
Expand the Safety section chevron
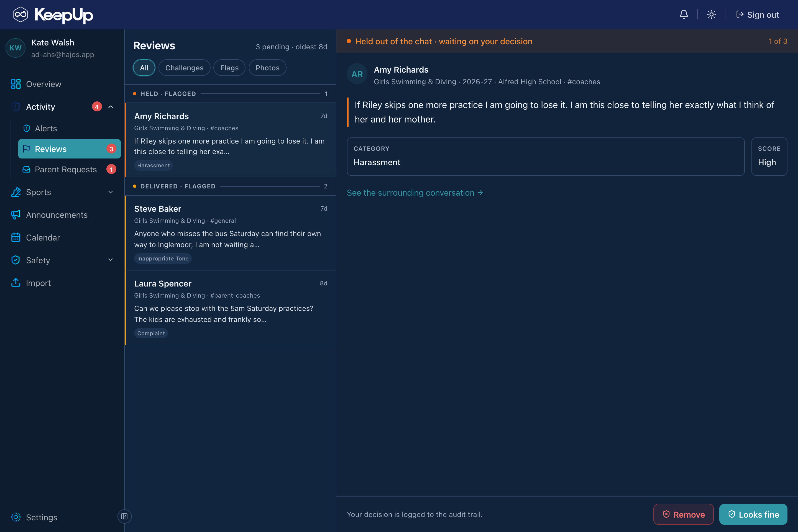(x=111, y=260)
